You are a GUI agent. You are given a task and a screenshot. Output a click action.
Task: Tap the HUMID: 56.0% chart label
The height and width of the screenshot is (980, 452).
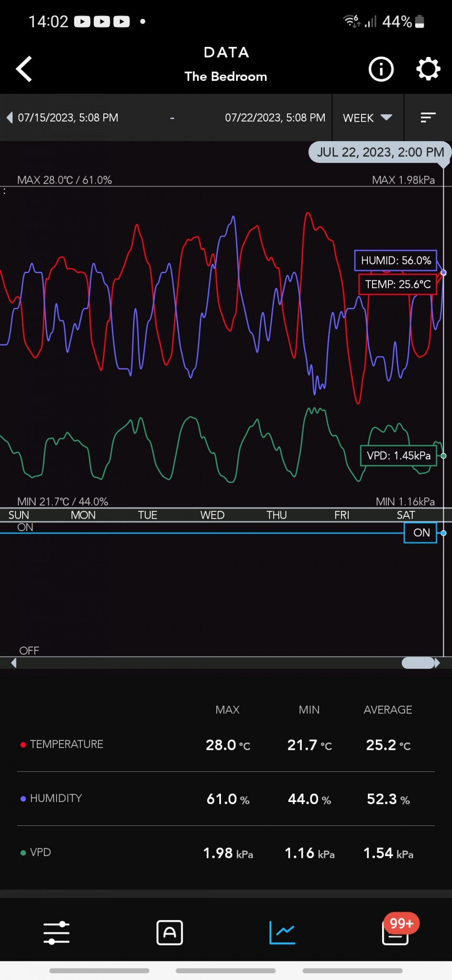(x=396, y=260)
